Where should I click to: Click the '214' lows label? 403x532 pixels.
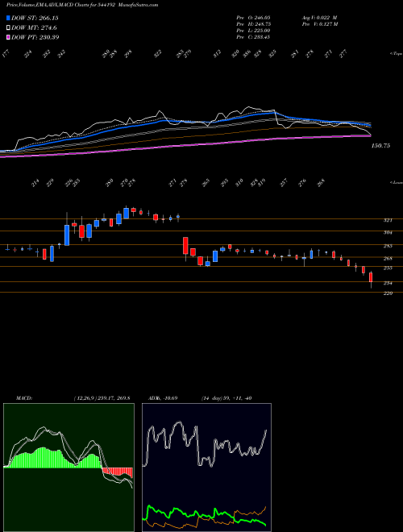35,184
